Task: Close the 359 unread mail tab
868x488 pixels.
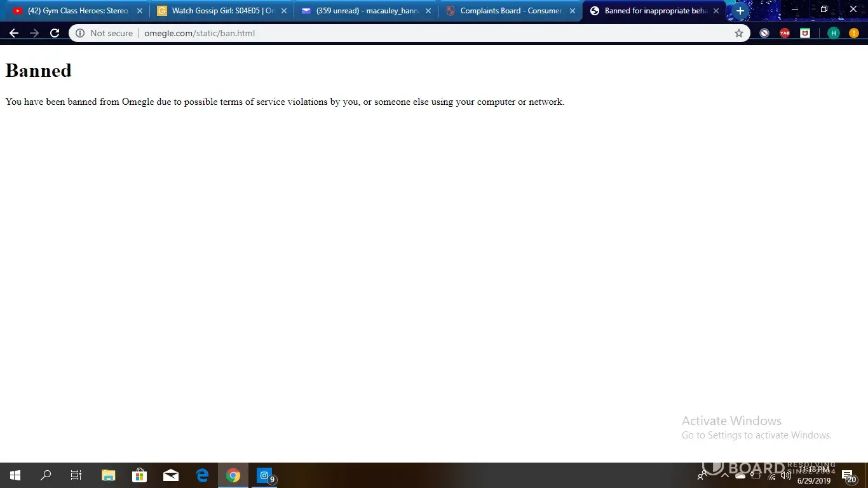Action: pyautogui.click(x=428, y=11)
